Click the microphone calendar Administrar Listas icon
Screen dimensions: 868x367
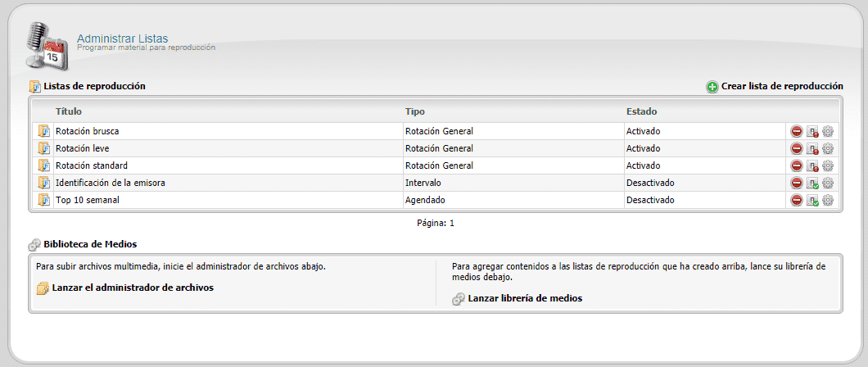click(x=47, y=47)
